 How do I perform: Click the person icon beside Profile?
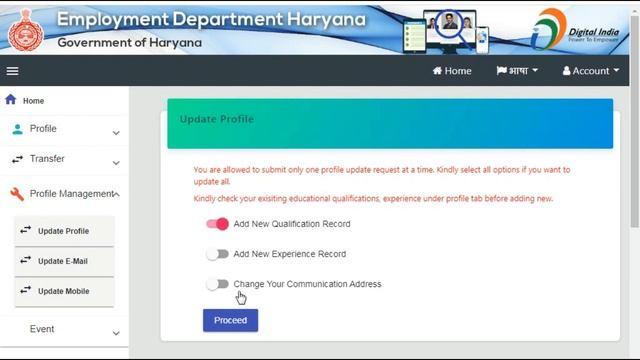pyautogui.click(x=17, y=129)
